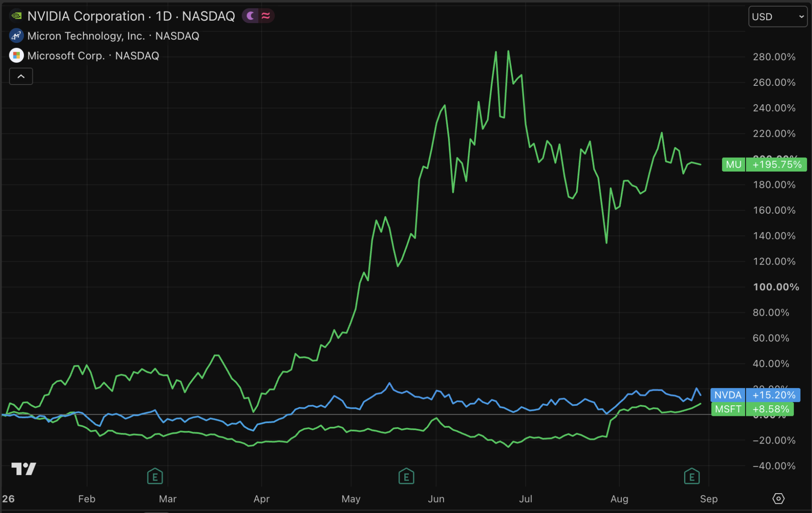Collapse the symbol legend with chevron button
The image size is (812, 513).
tap(21, 77)
